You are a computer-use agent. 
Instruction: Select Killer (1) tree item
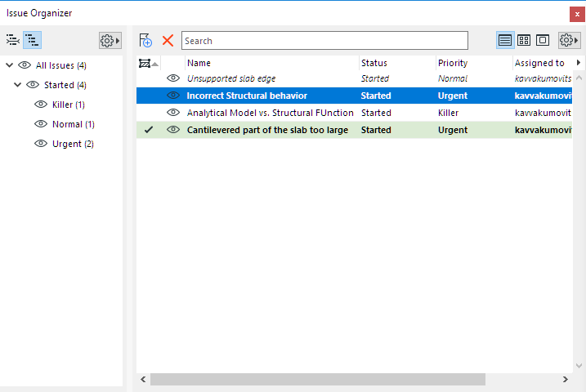[x=69, y=105]
